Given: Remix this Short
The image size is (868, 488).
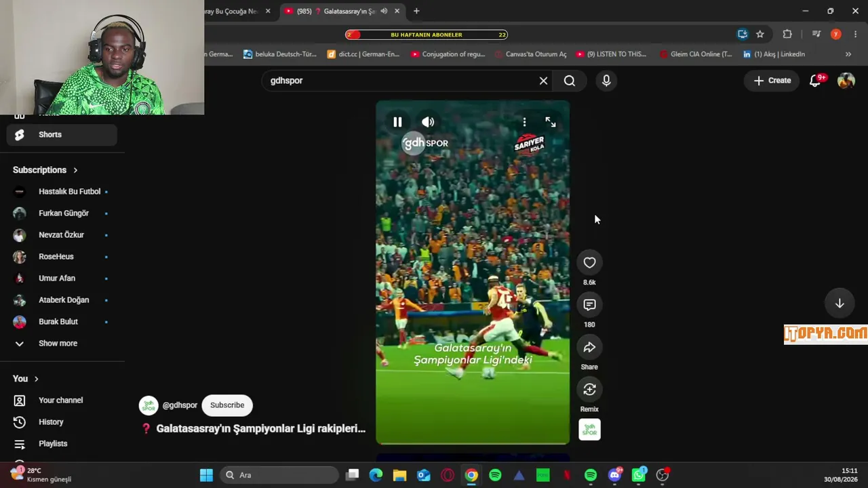Looking at the screenshot, I should 589,390.
